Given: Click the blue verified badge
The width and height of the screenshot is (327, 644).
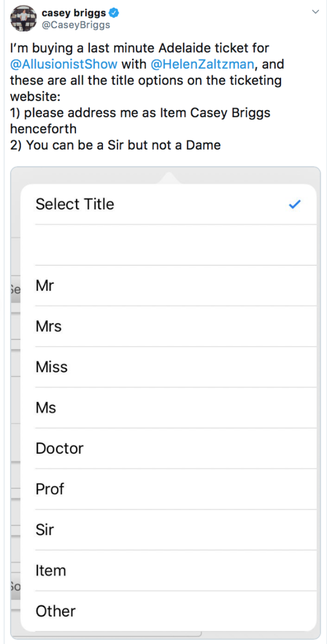Looking at the screenshot, I should (114, 13).
